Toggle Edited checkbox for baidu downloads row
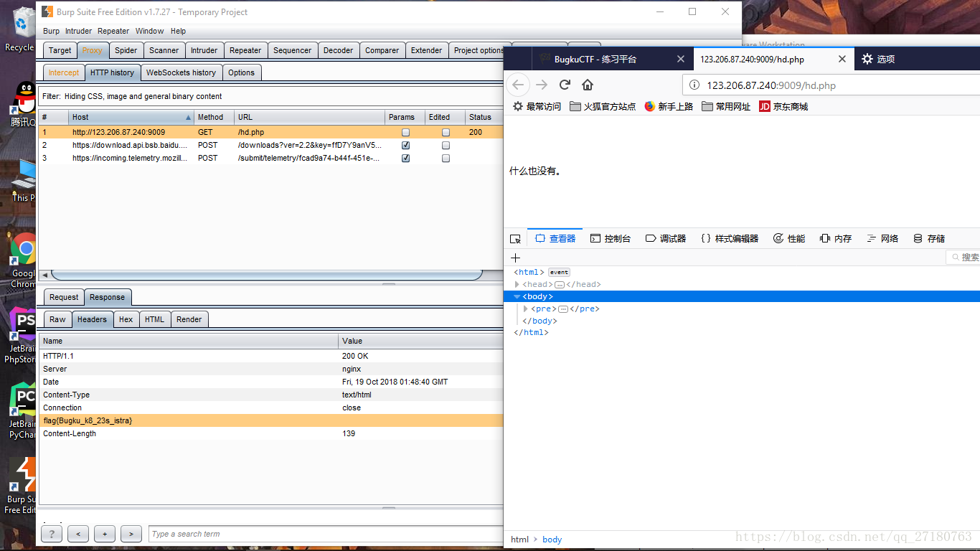The height and width of the screenshot is (551, 980). [446, 146]
